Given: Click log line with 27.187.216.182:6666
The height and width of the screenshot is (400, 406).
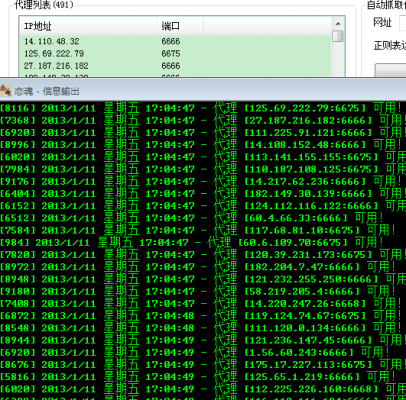Looking at the screenshot, I should pyautogui.click(x=203, y=120).
